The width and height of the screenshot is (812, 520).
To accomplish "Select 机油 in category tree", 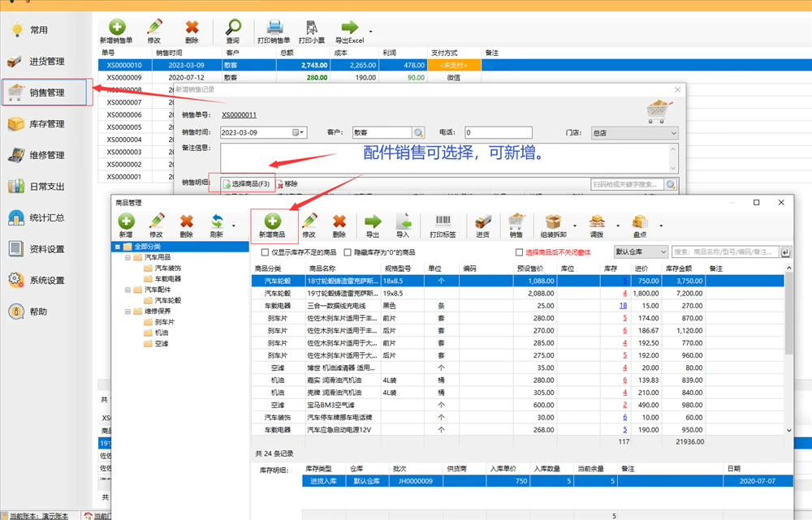I will (x=162, y=333).
